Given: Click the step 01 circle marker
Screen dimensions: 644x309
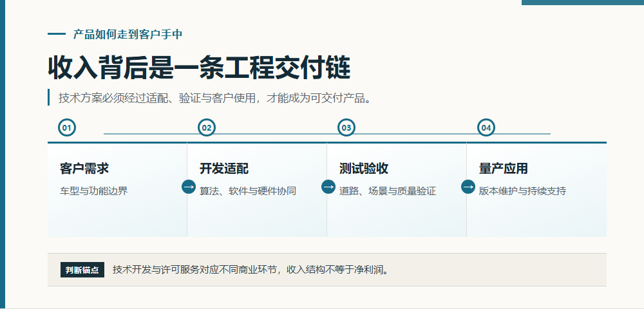Looking at the screenshot, I should coord(67,127).
